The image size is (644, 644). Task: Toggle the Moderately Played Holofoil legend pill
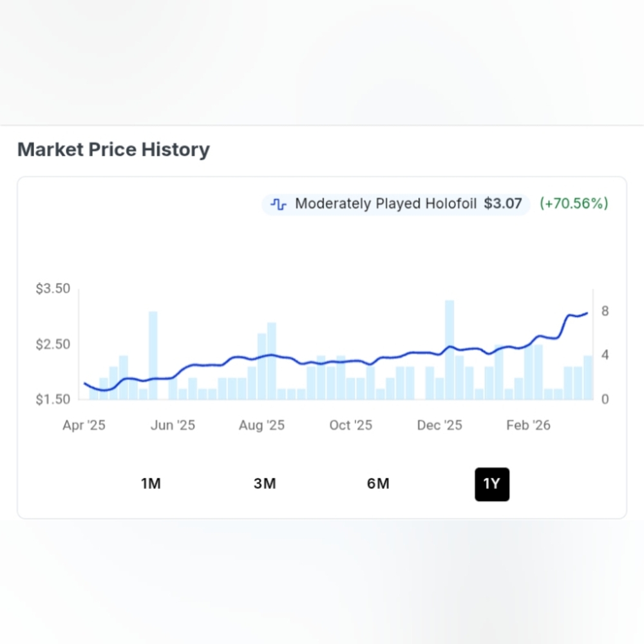[x=395, y=204]
